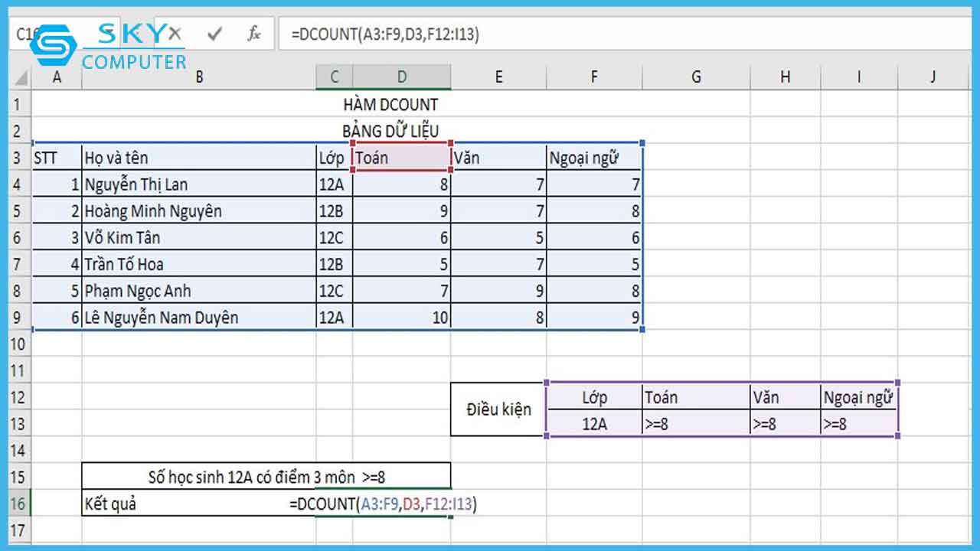
Task: Select row 1 header
Action: click(21, 104)
